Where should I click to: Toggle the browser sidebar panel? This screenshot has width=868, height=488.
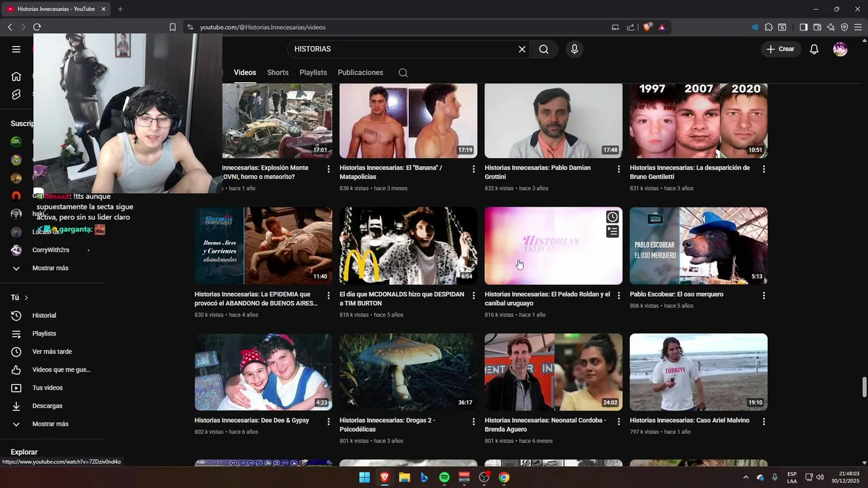click(x=803, y=27)
